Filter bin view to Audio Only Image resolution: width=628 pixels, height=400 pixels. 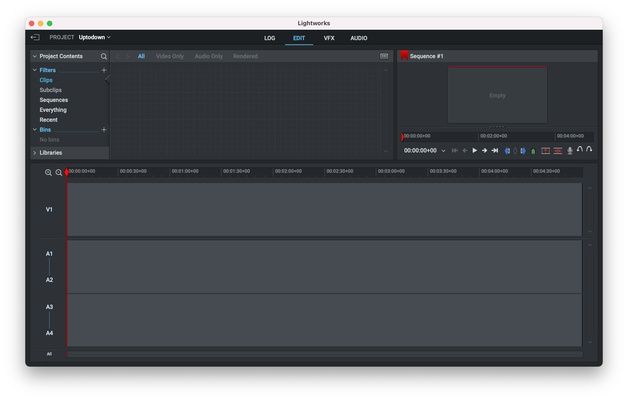pos(209,56)
